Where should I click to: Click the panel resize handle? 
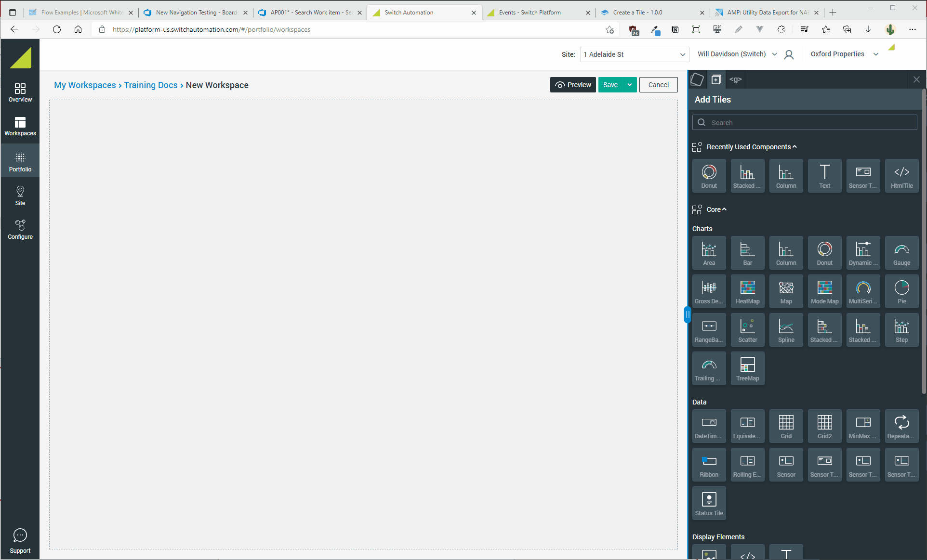687,315
